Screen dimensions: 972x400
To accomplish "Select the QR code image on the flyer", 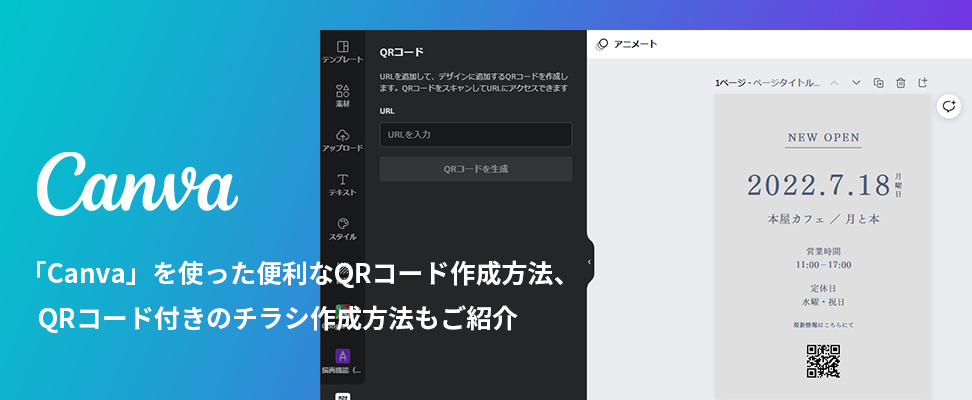I will coord(823,362).
